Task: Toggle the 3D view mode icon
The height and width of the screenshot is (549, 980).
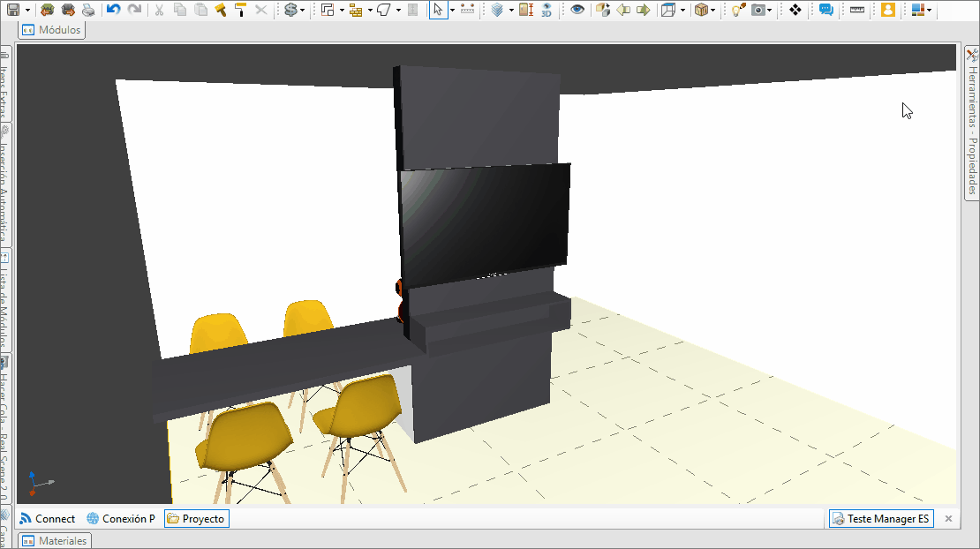Action: pyautogui.click(x=547, y=10)
